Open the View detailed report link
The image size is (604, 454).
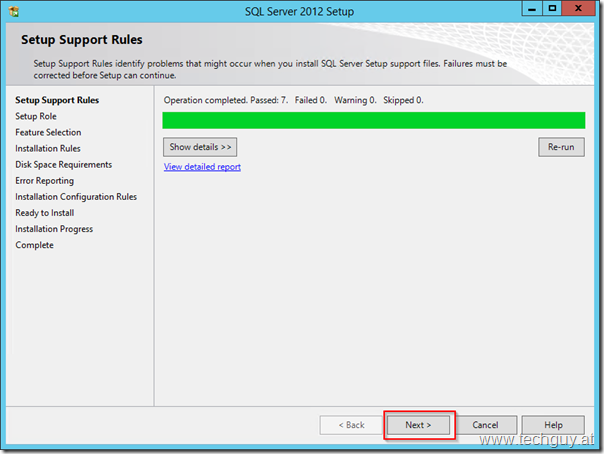pyautogui.click(x=202, y=167)
